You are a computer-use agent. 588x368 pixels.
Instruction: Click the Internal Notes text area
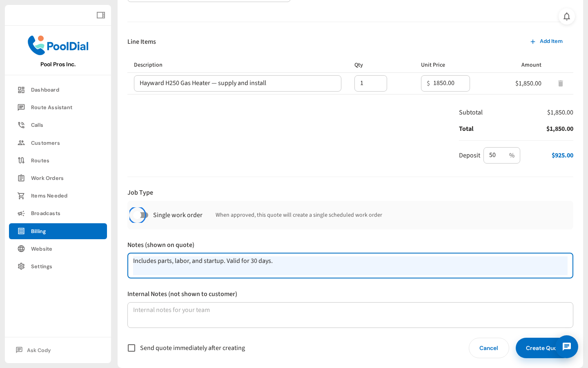[350, 315]
